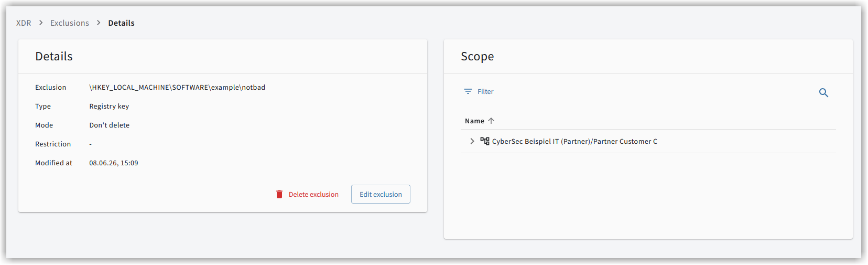Click the Delete exclusion button
This screenshot has height=265, width=868.
[307, 194]
